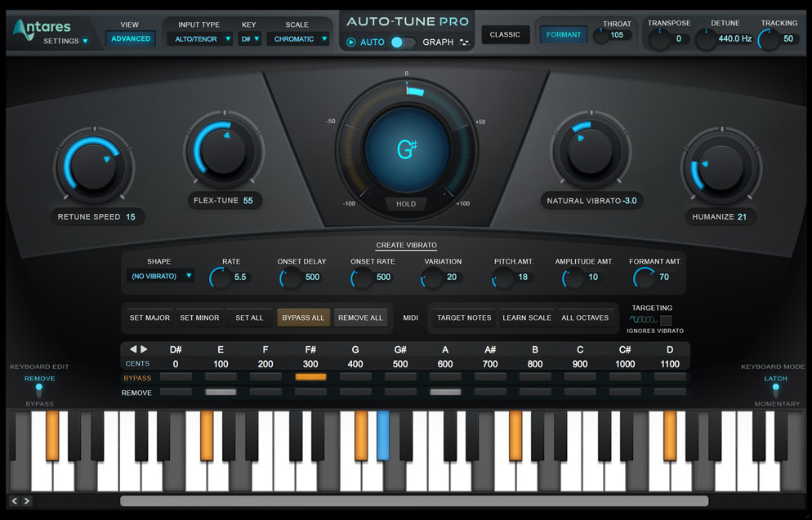Click the Throat knob
This screenshot has width=812, height=520.
click(x=600, y=35)
